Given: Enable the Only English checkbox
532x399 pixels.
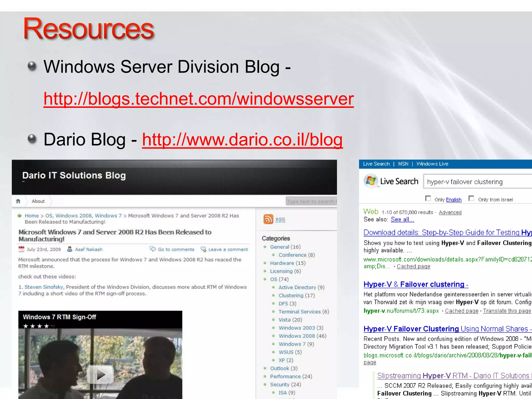Looking at the screenshot, I should (428, 199).
